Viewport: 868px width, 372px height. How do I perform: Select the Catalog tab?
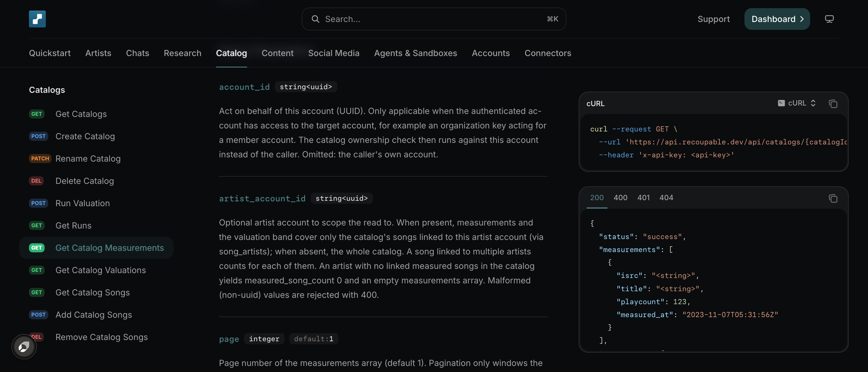coord(231,53)
